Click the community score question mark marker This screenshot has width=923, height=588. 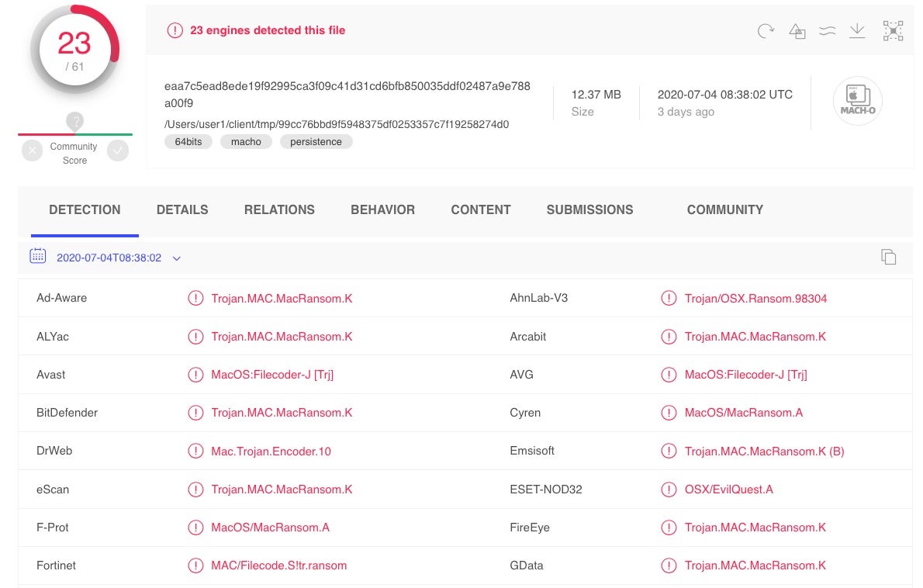pyautogui.click(x=74, y=122)
